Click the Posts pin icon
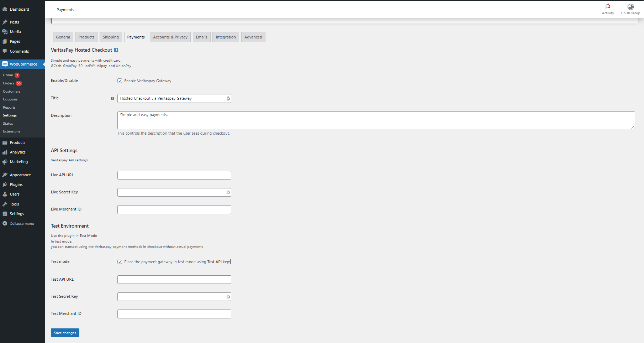 point(5,22)
